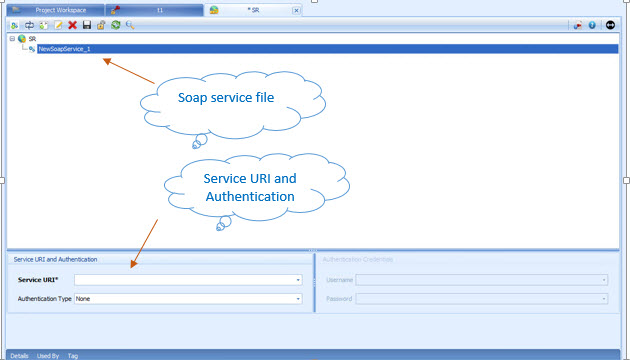Open help via blue question mark icon
This screenshot has width=630, height=360.
click(592, 25)
